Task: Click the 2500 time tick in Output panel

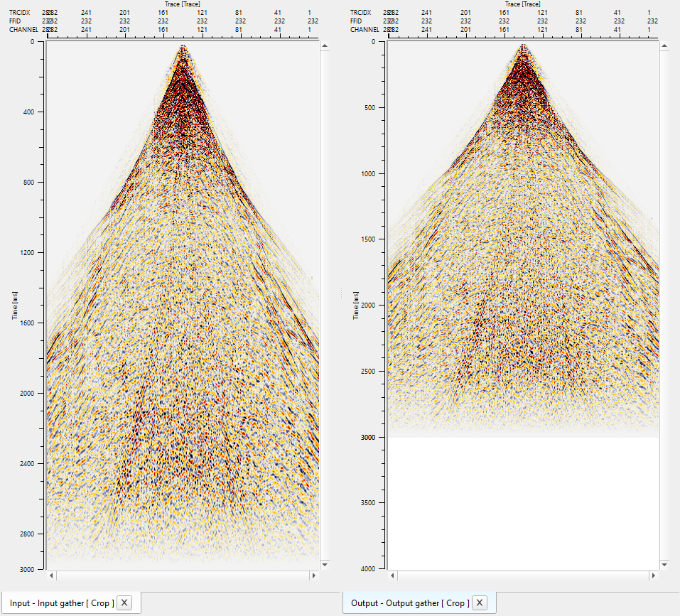Action: [368, 371]
